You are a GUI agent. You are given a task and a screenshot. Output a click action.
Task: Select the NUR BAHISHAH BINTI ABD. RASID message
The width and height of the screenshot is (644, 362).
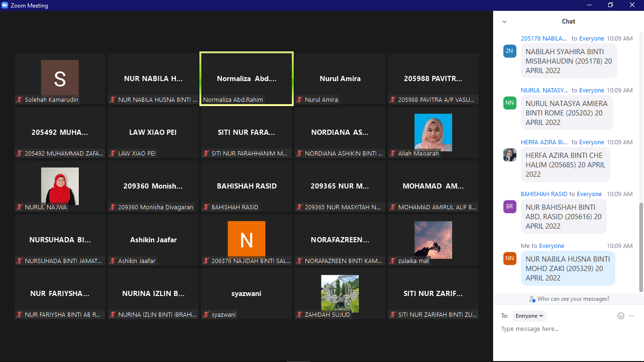564,217
